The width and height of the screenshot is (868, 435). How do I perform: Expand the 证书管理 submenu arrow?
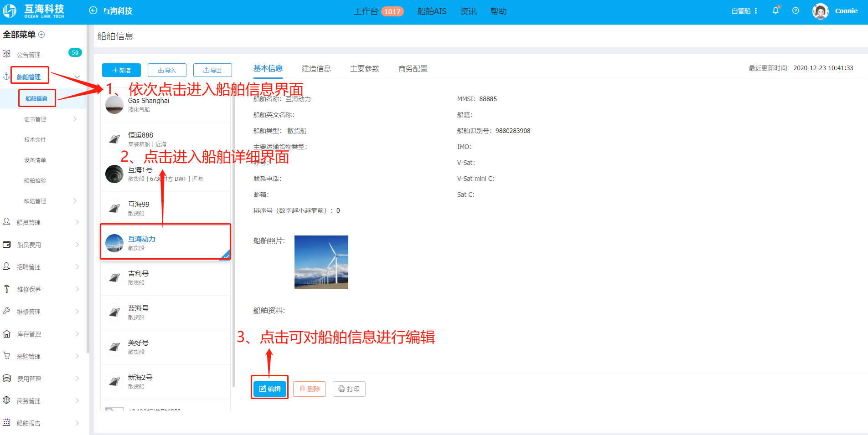click(x=75, y=119)
